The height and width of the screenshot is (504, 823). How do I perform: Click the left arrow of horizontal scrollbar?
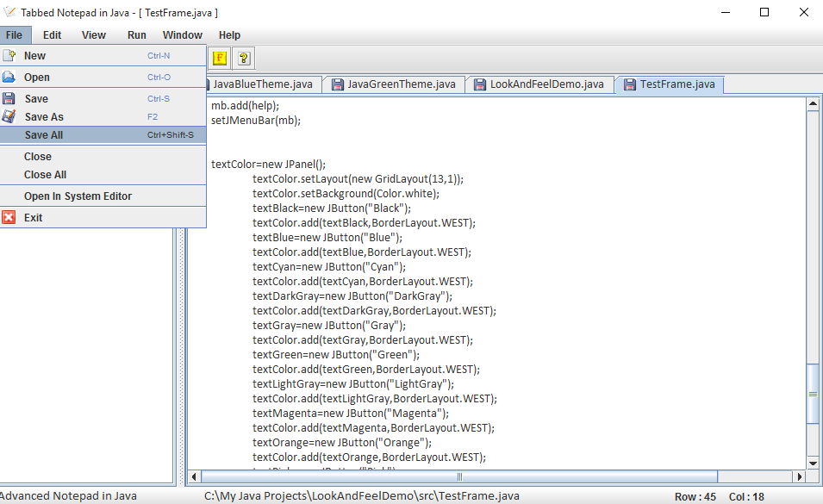193,476
